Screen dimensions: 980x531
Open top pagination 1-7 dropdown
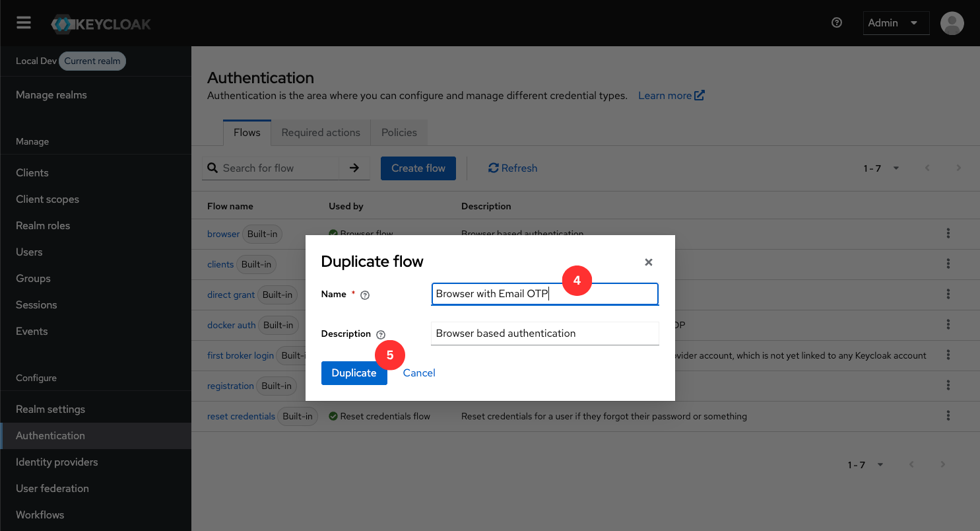coord(881,168)
